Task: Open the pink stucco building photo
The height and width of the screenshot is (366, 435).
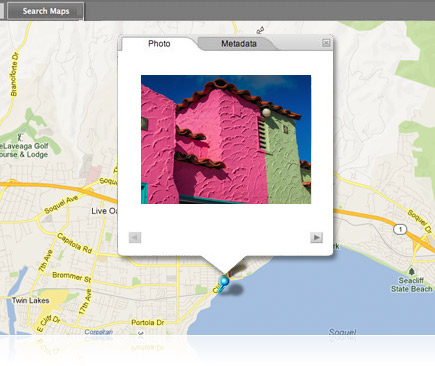Action: tap(226, 139)
